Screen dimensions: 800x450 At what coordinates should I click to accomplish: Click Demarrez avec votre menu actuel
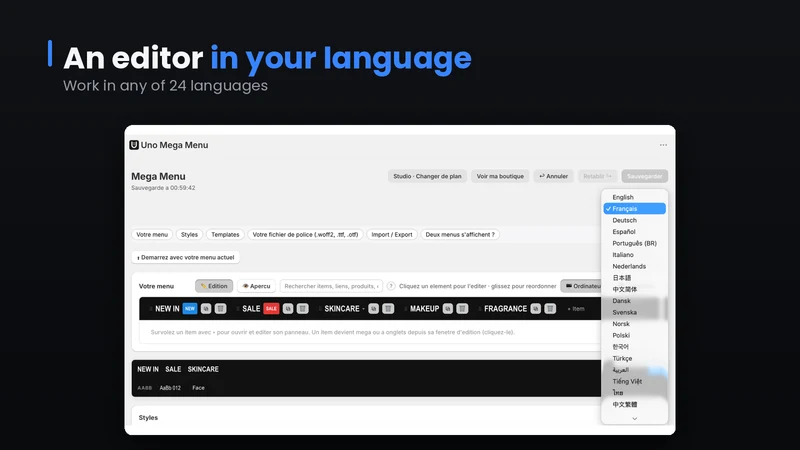(186, 257)
